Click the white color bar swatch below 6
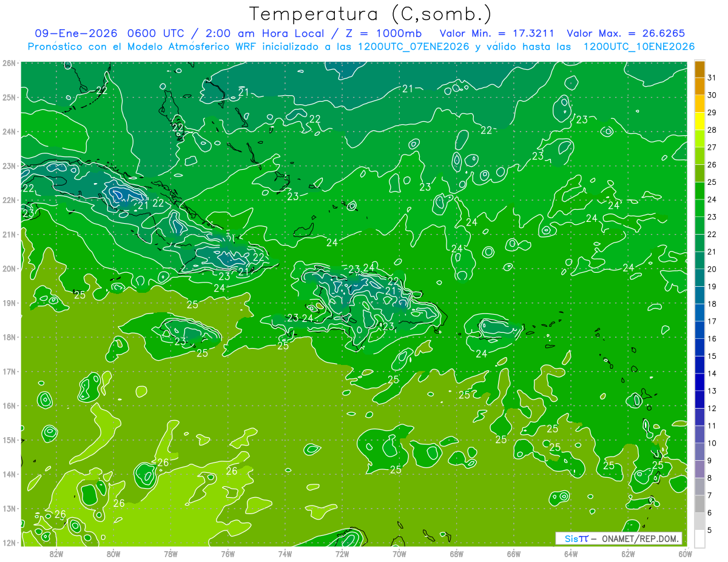 point(699,539)
